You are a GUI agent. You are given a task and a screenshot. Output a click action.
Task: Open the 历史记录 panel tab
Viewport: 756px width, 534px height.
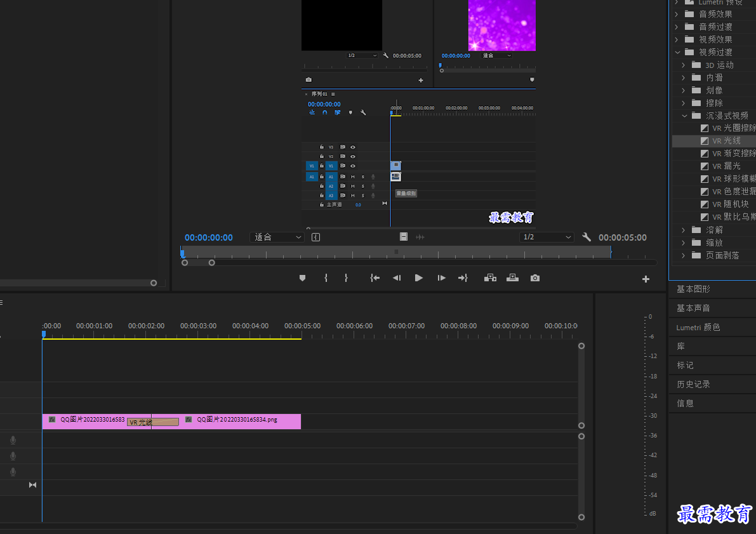[693, 384]
